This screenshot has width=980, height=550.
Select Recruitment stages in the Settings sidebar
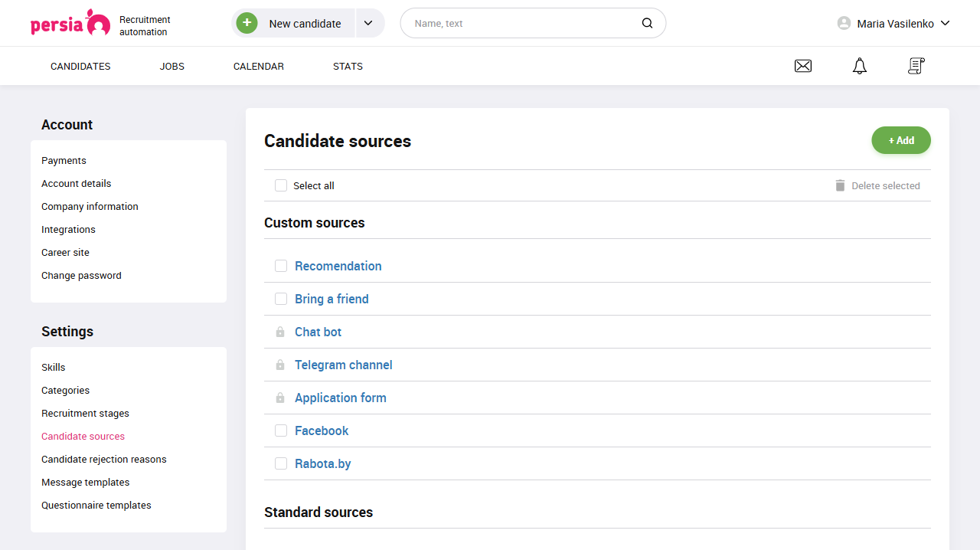coord(85,413)
